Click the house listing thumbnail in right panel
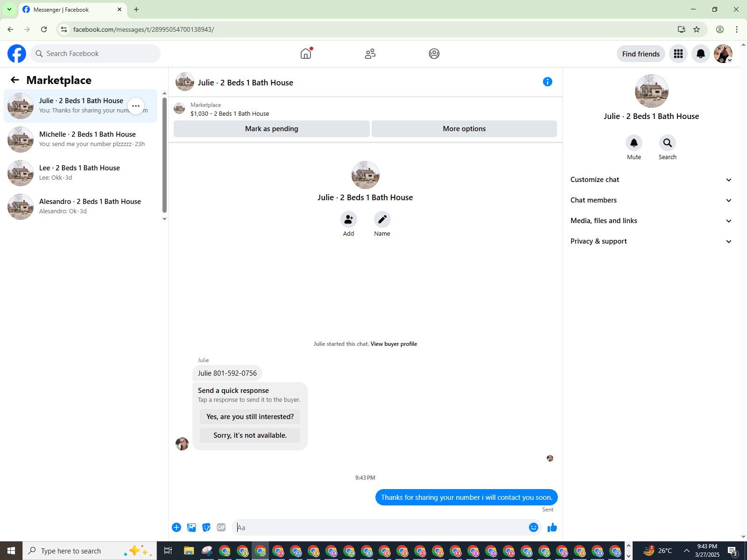Viewport: 747px width, 560px height. click(651, 91)
